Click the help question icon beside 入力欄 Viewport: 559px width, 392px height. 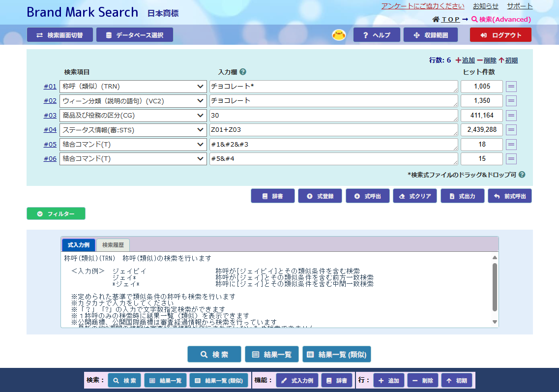[x=243, y=72]
